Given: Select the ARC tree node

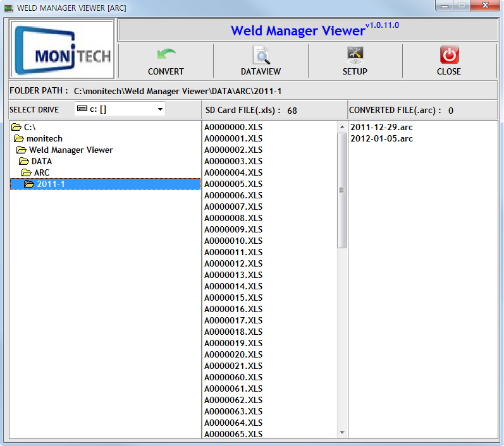Looking at the screenshot, I should click(x=42, y=172).
